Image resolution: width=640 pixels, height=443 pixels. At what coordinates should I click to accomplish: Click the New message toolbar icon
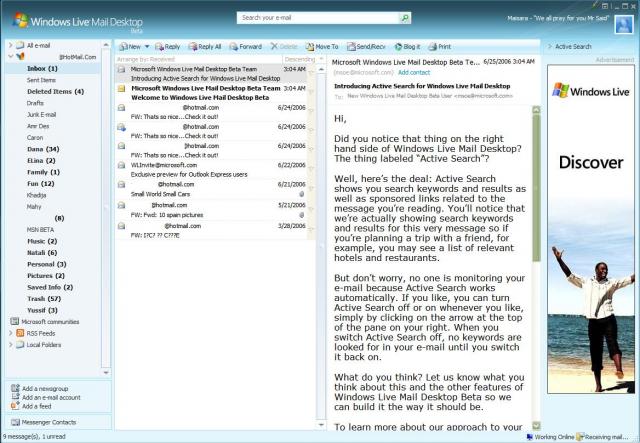pos(123,47)
